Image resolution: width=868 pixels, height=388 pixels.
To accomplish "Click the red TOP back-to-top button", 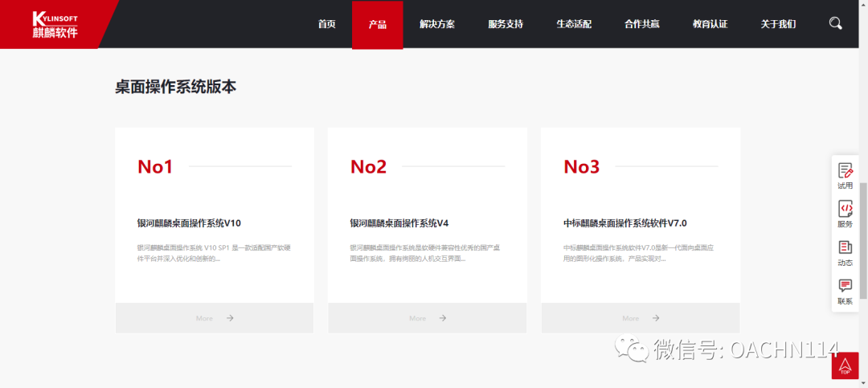I will tap(845, 366).
